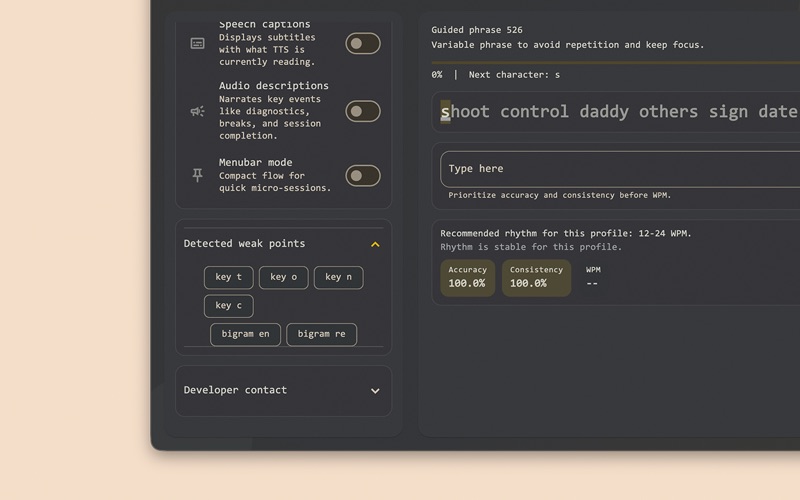Image resolution: width=800 pixels, height=500 pixels.
Task: Click the word 'others' in the phrase
Action: (668, 112)
